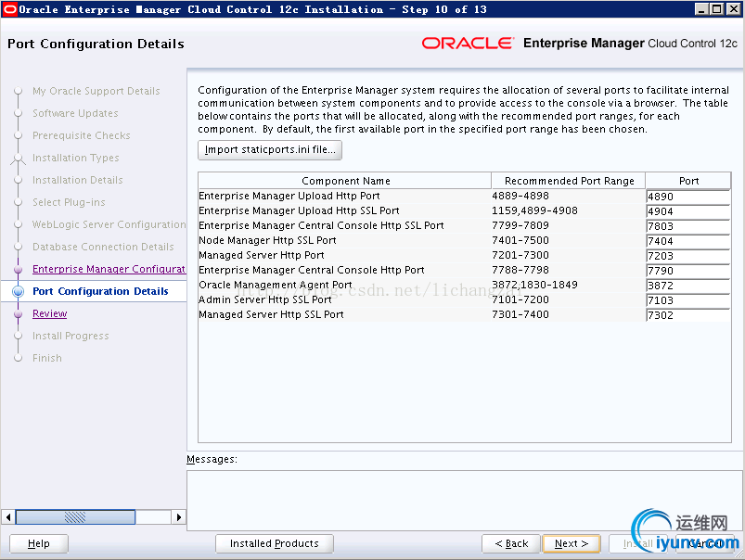Image resolution: width=745 pixels, height=560 pixels.
Task: Edit Managed Server Http SSL Port 7302
Action: coord(688,315)
